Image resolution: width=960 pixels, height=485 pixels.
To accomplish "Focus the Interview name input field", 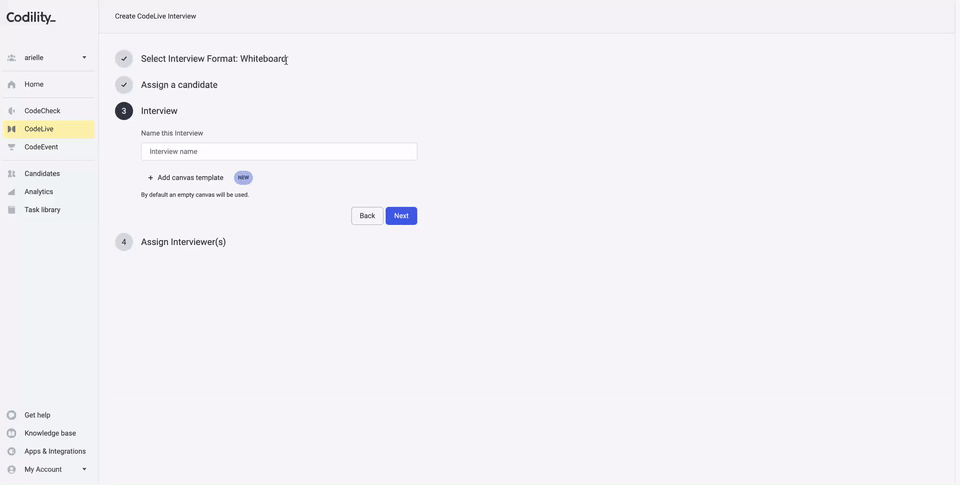I will [x=279, y=152].
